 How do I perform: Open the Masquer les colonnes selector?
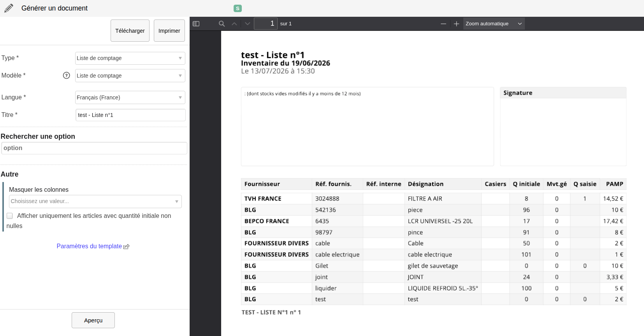point(95,202)
